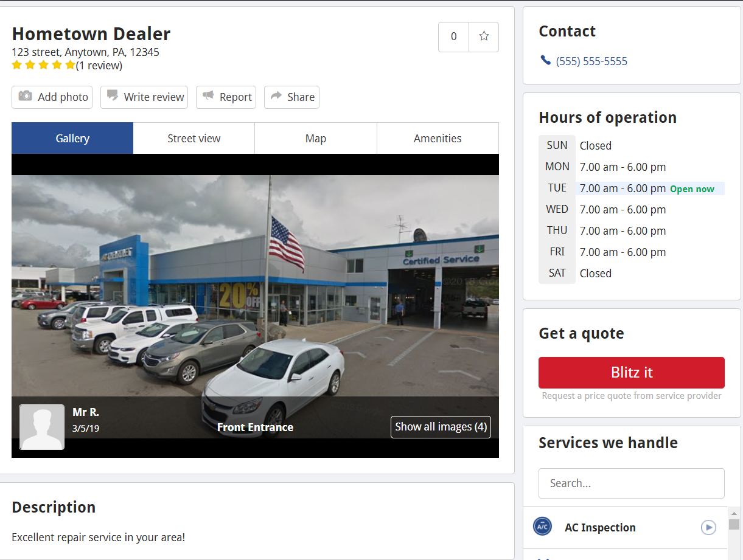The image size is (743, 560).
Task: Select the Amenities tab
Action: pos(438,139)
